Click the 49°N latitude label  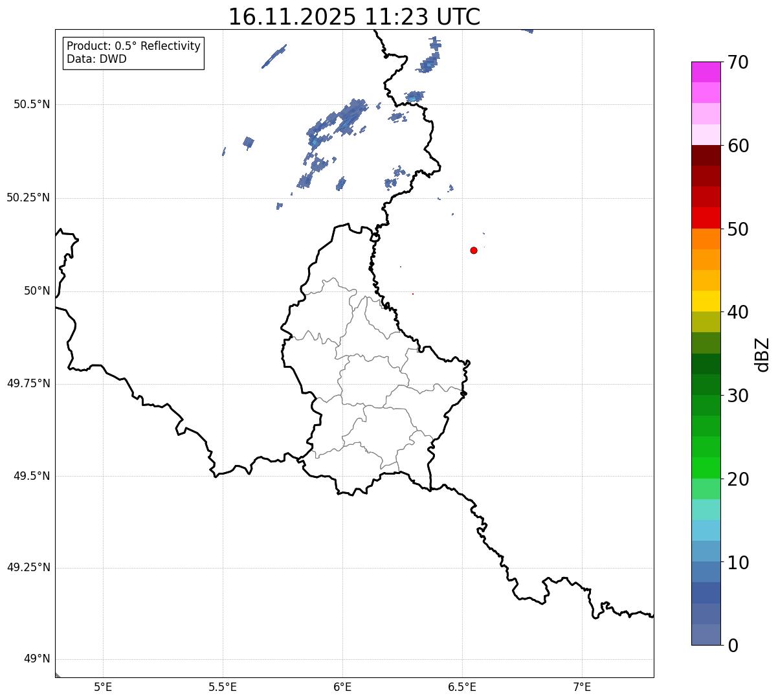coord(37,659)
